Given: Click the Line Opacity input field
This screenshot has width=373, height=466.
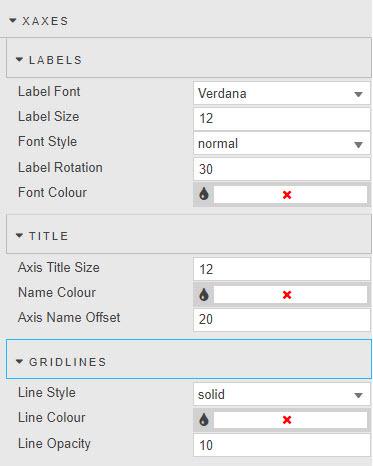Looking at the screenshot, I should click(282, 445).
